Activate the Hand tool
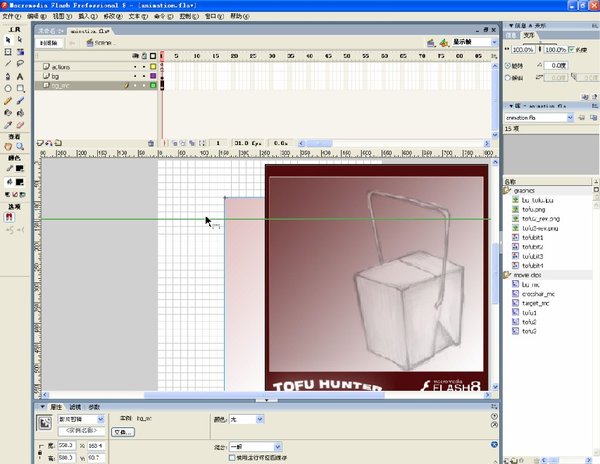600x464 pixels. click(7, 146)
